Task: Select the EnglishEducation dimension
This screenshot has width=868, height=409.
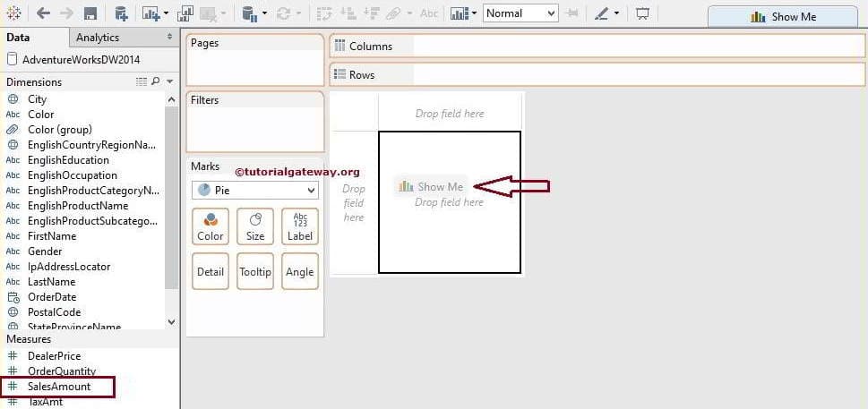Action: click(68, 160)
